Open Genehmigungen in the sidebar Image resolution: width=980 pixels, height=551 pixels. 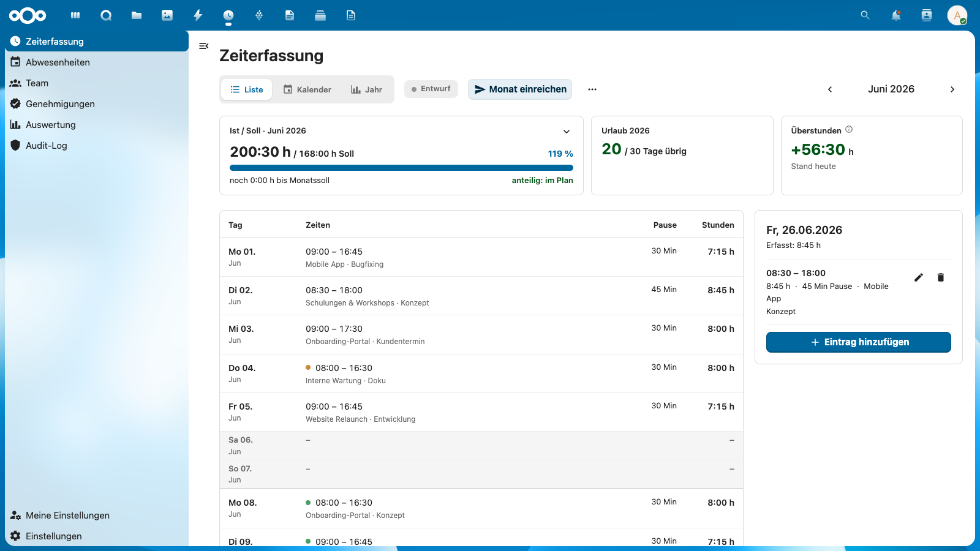tap(97, 103)
